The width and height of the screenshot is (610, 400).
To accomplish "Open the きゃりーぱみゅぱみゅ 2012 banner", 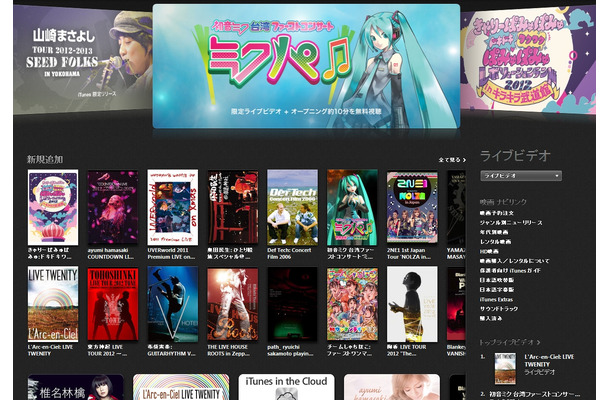I will click(x=528, y=59).
